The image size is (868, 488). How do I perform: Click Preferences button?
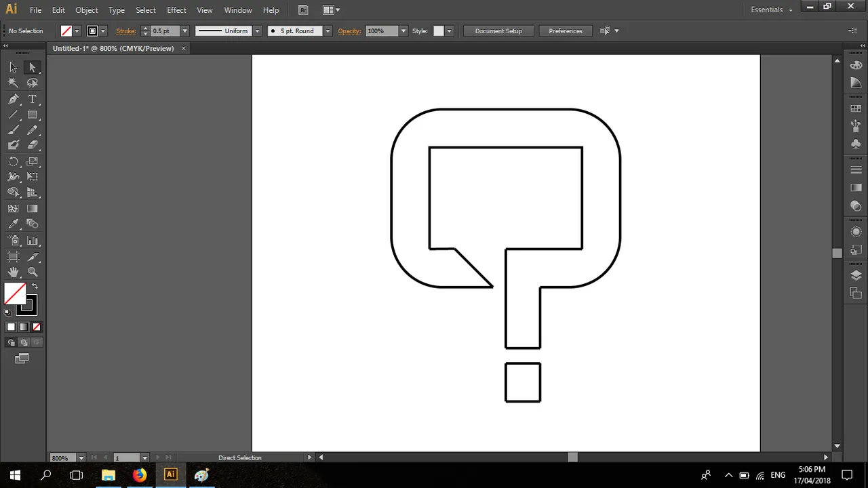click(566, 31)
